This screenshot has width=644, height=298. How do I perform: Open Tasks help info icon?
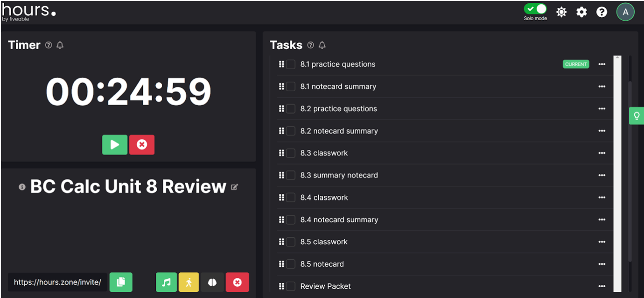coord(311,45)
